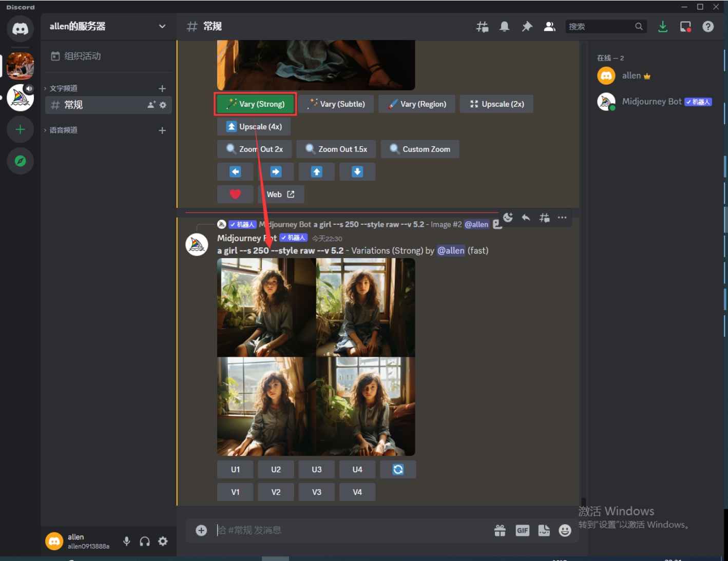Image resolution: width=728 pixels, height=561 pixels.
Task: Open notification settings bell icon
Action: click(x=505, y=27)
